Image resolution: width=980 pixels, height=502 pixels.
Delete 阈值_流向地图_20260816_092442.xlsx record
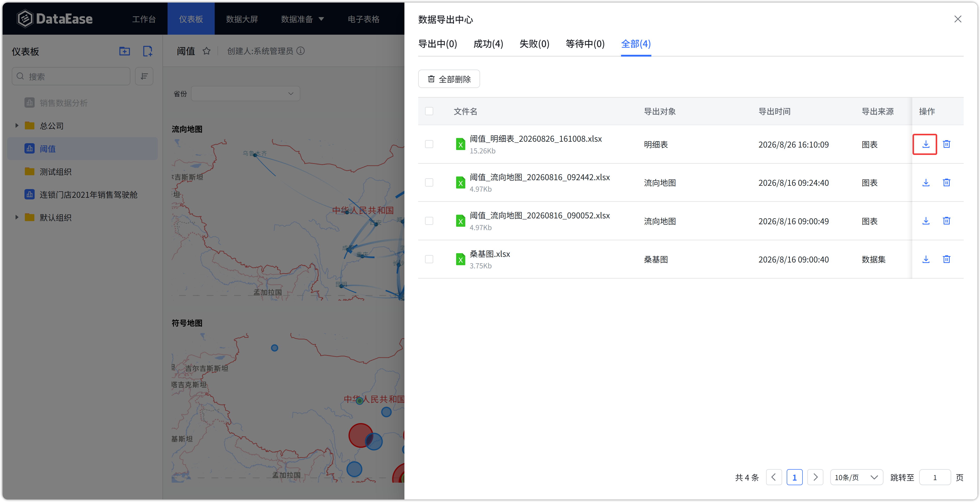click(947, 183)
